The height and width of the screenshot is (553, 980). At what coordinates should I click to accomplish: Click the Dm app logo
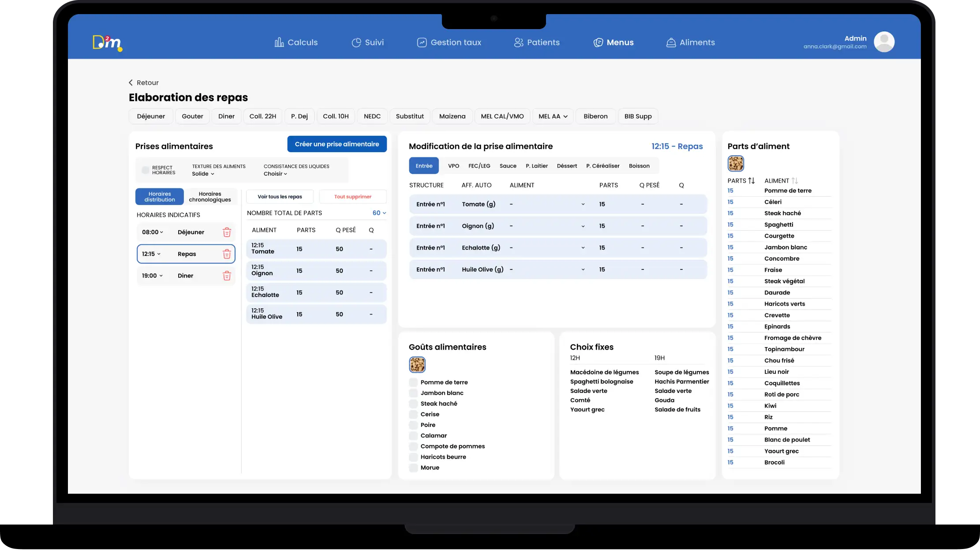(107, 43)
